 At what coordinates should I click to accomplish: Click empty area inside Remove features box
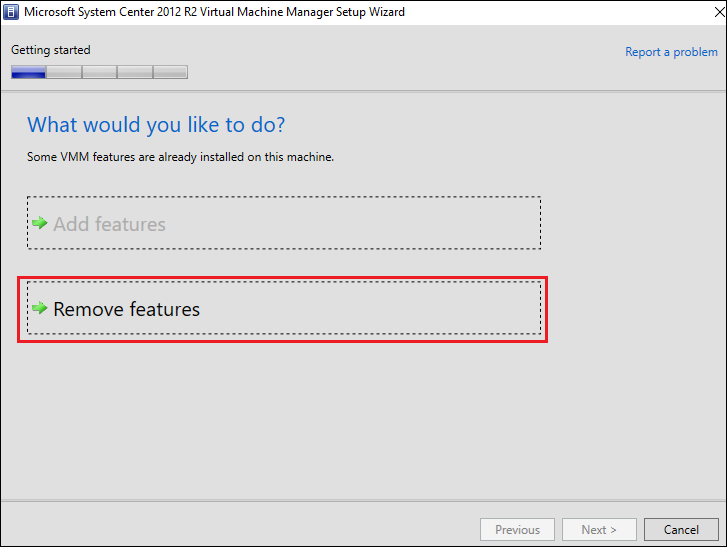[380, 309]
